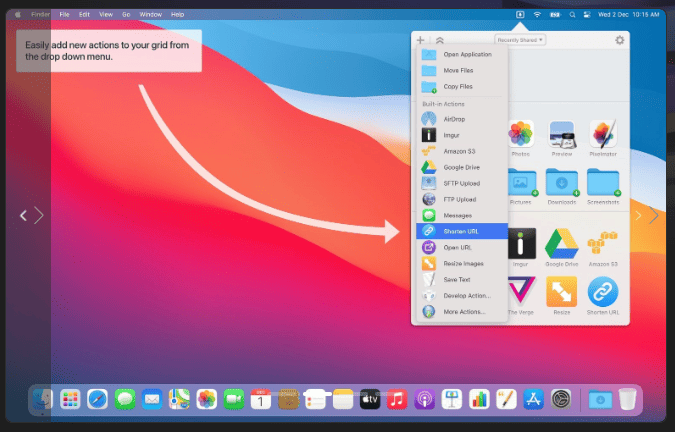Open the Go menu

pyautogui.click(x=126, y=15)
